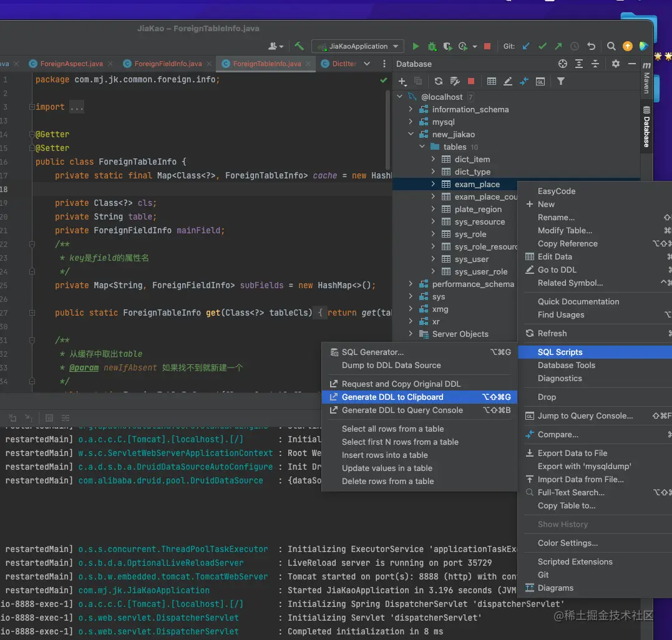This screenshot has width=672, height=640.
Task: Select Request and Copy Original DDL
Action: tap(419, 384)
